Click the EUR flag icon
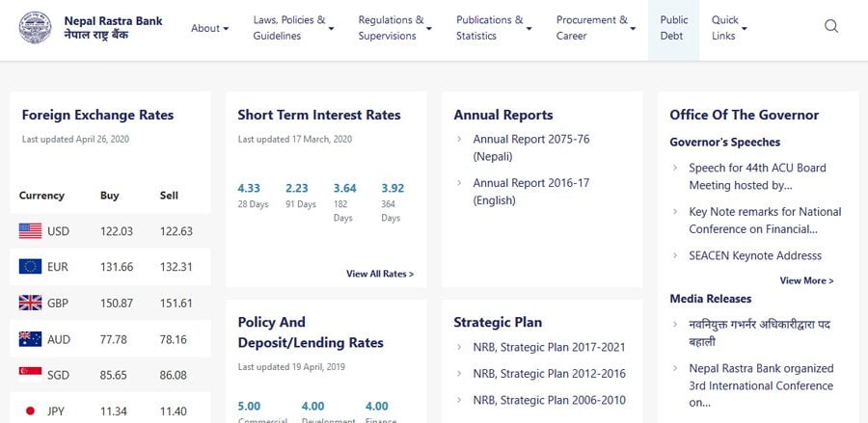The width and height of the screenshot is (868, 423). coord(31,267)
